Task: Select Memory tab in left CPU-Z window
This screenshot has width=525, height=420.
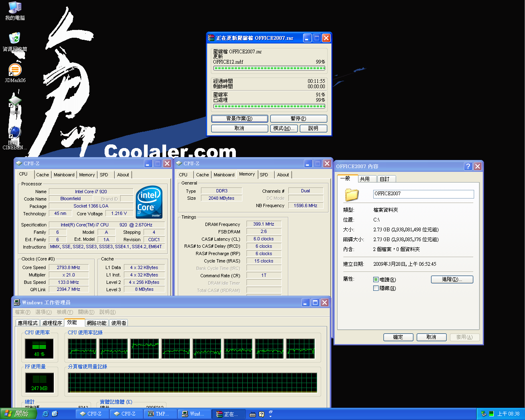Action: pyautogui.click(x=87, y=175)
